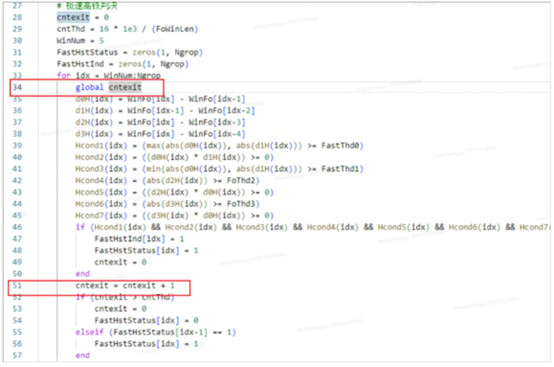Click highlighted 'cntexit' on line 34
This screenshot has height=367, width=554.
coord(125,87)
